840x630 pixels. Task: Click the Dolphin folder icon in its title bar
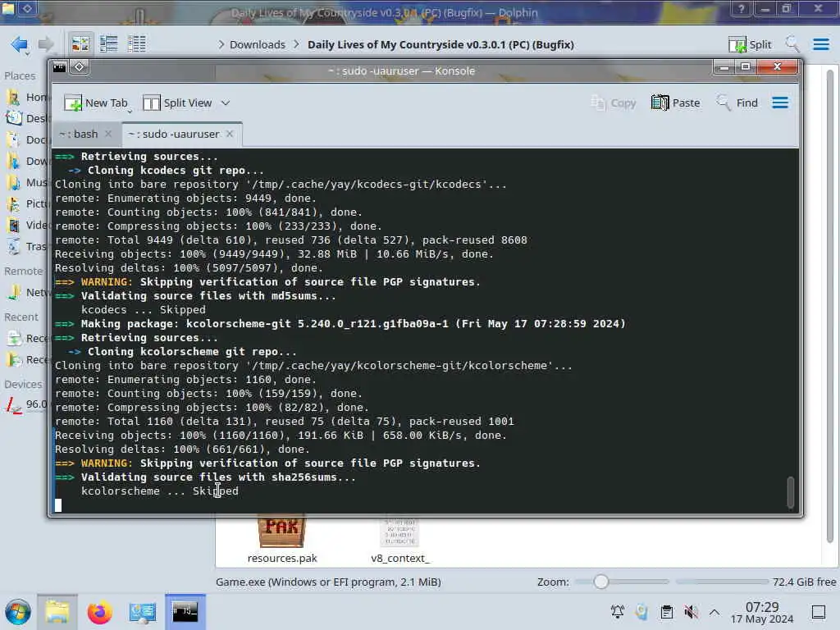pyautogui.click(x=8, y=7)
